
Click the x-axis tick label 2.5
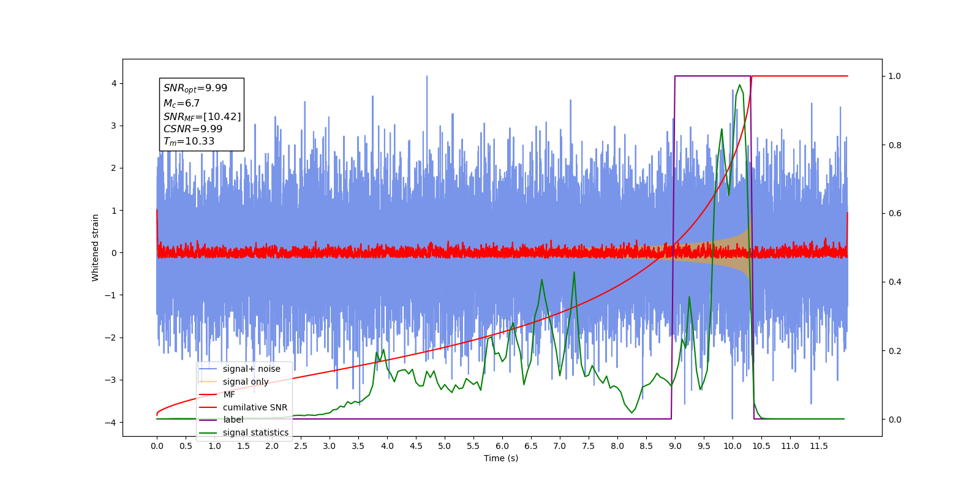301,446
